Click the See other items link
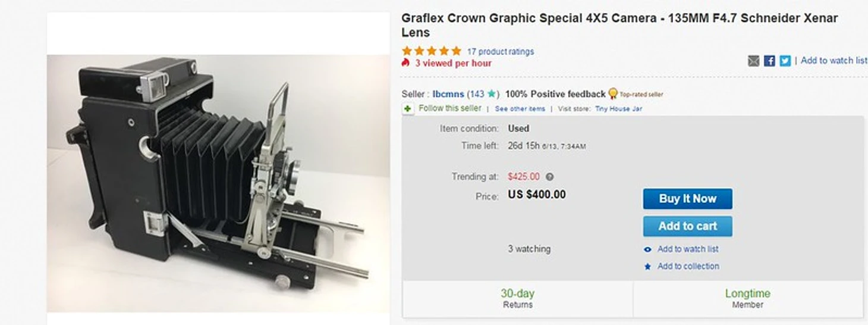The height and width of the screenshot is (325, 868). [520, 109]
